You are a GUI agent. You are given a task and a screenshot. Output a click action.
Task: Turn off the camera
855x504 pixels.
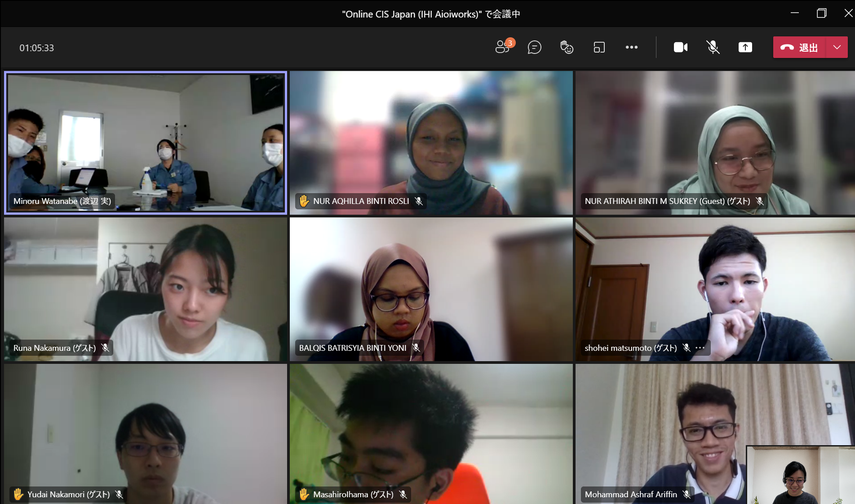(680, 47)
